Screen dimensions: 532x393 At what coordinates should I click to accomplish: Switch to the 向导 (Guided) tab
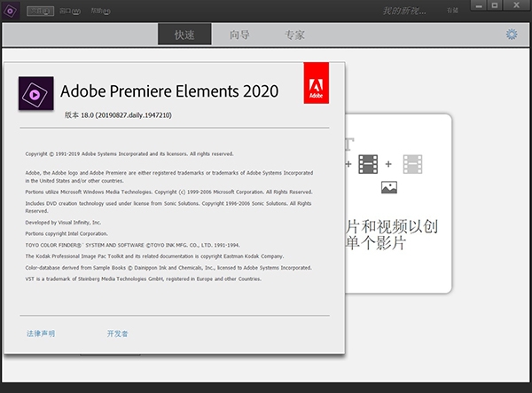tap(239, 35)
